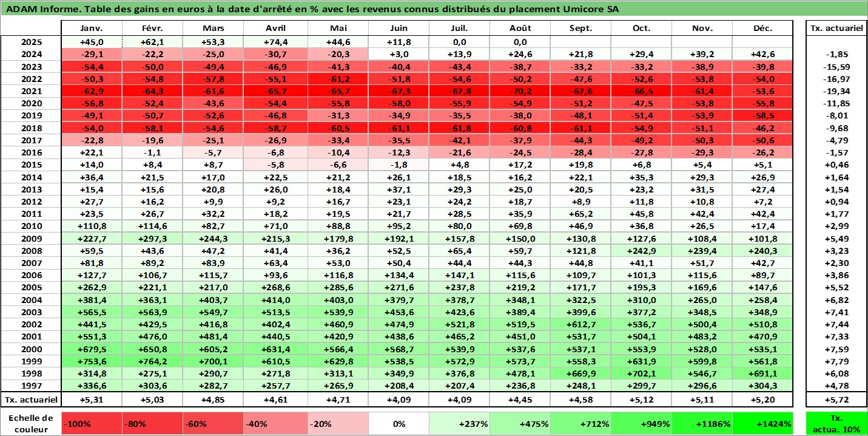Click the -19,34 actuarial rate for 2021
Image resolution: width=868 pixels, height=436 pixels.
coord(836,91)
